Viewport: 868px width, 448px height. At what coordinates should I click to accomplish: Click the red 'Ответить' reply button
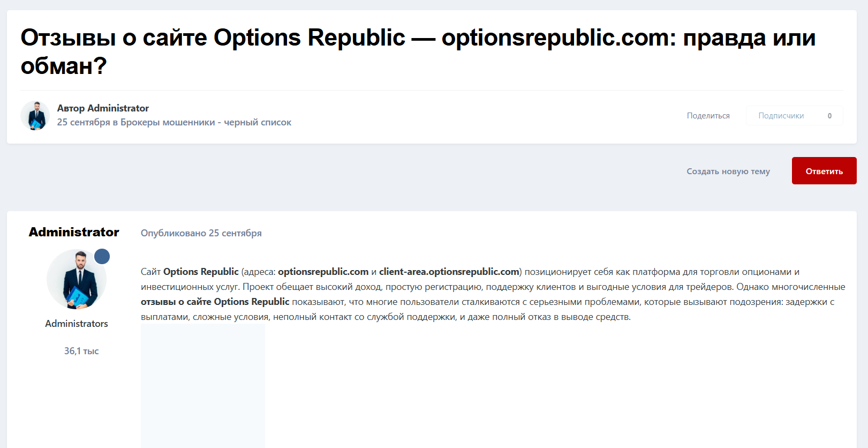pos(823,170)
